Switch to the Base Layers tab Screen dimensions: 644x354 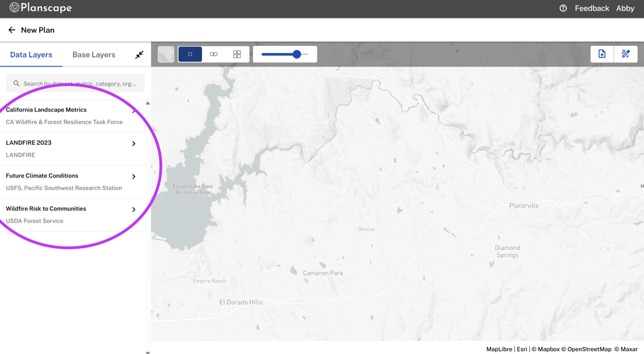[x=94, y=55]
